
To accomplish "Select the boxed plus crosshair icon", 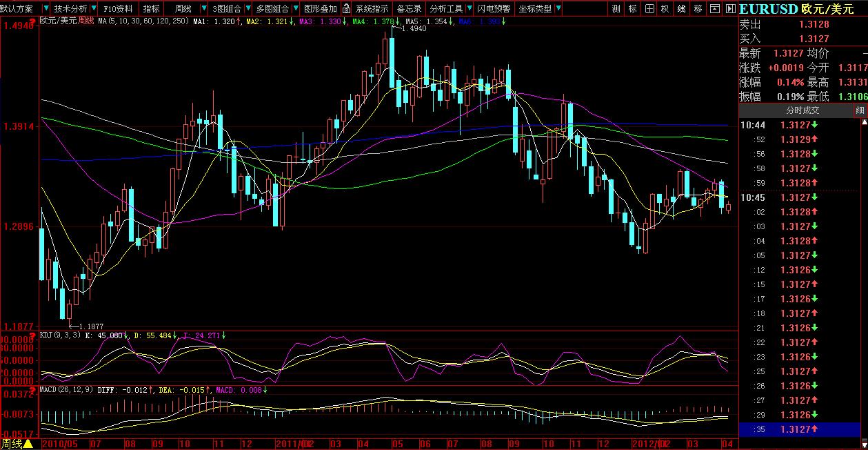I will [x=648, y=9].
